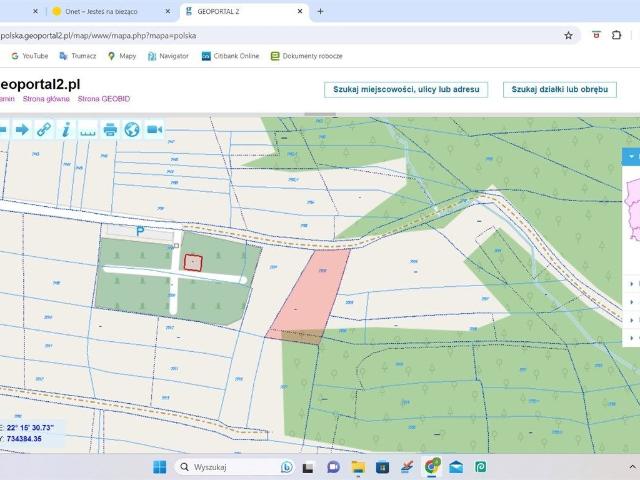
Task: Open the Dokumenty robocze bookmark
Action: coord(307,56)
